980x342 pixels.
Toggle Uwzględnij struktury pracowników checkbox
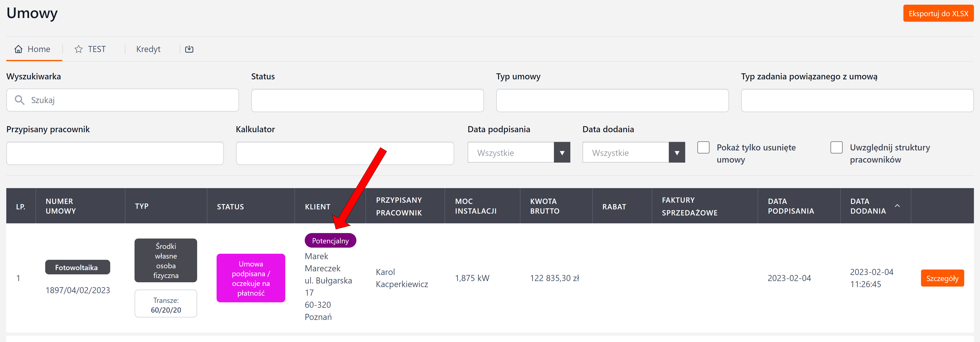pyautogui.click(x=836, y=148)
